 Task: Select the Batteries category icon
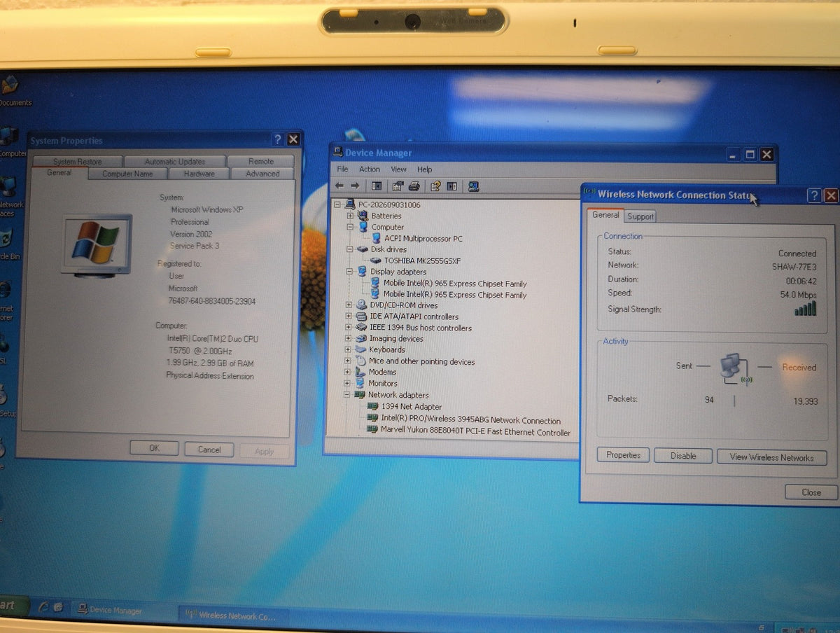[362, 216]
